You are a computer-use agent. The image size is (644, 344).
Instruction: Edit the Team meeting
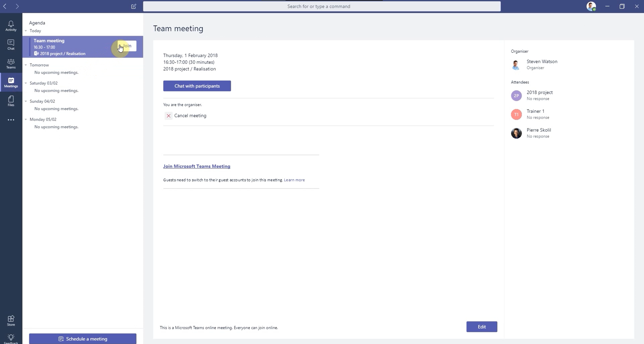point(482,327)
